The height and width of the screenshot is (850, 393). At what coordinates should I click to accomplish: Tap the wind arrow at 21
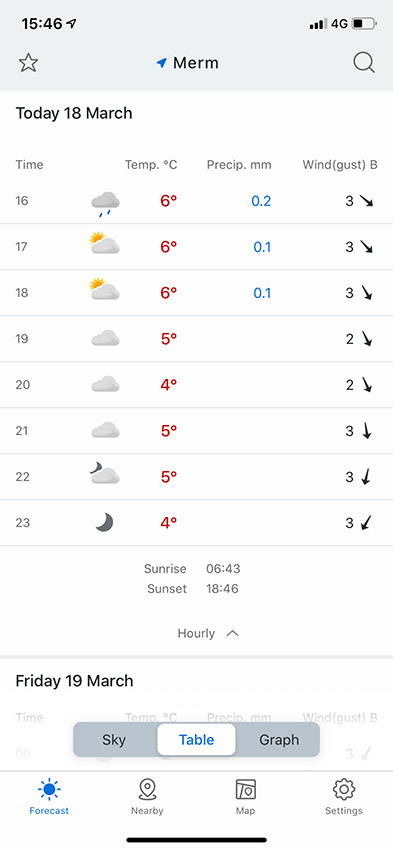[x=367, y=431]
